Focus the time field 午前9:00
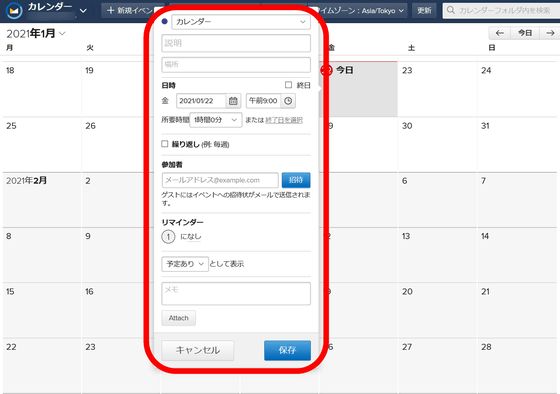The image size is (560, 394). click(x=264, y=101)
